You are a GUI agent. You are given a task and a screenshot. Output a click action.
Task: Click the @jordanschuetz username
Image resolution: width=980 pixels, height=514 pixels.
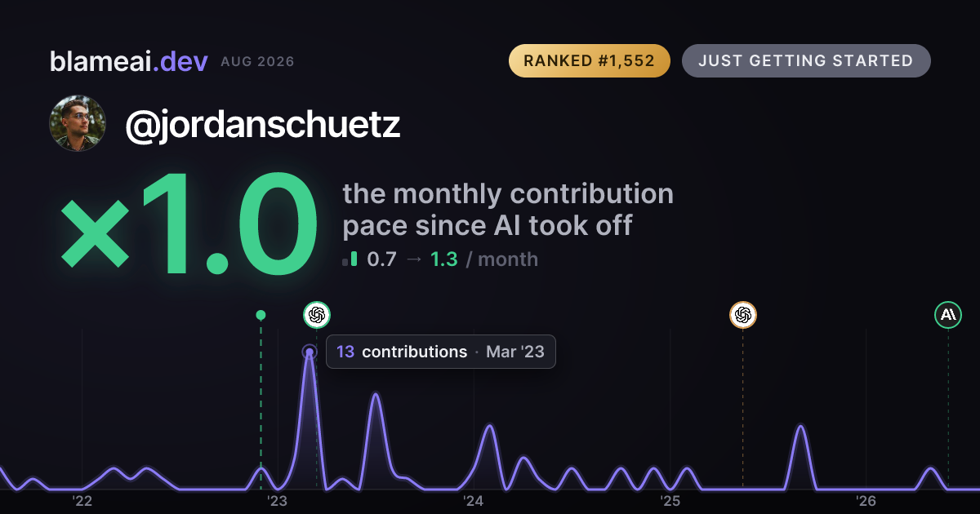click(262, 125)
